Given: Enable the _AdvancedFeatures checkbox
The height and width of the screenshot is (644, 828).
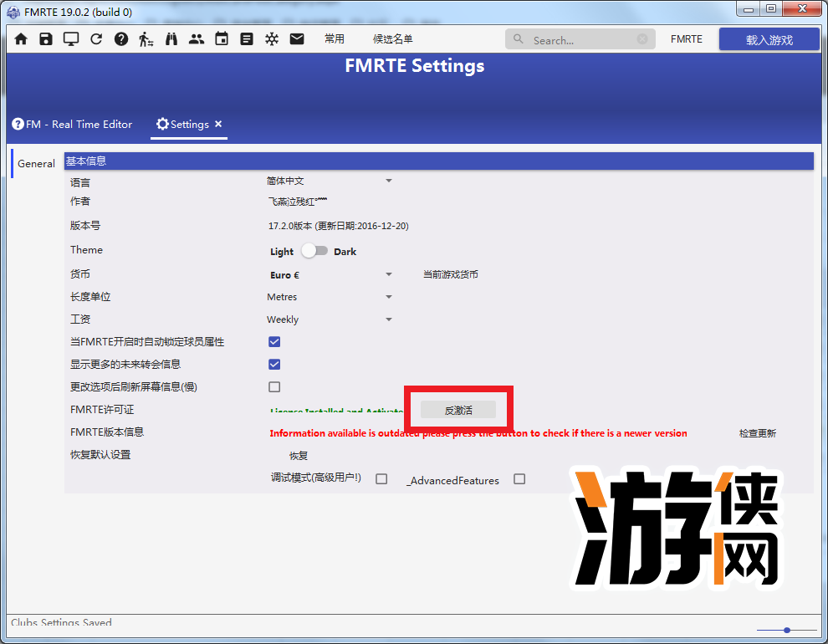Looking at the screenshot, I should coord(519,478).
